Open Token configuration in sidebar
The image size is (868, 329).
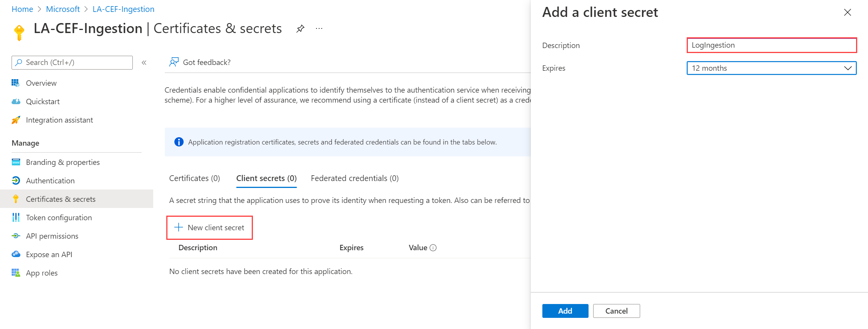point(59,218)
